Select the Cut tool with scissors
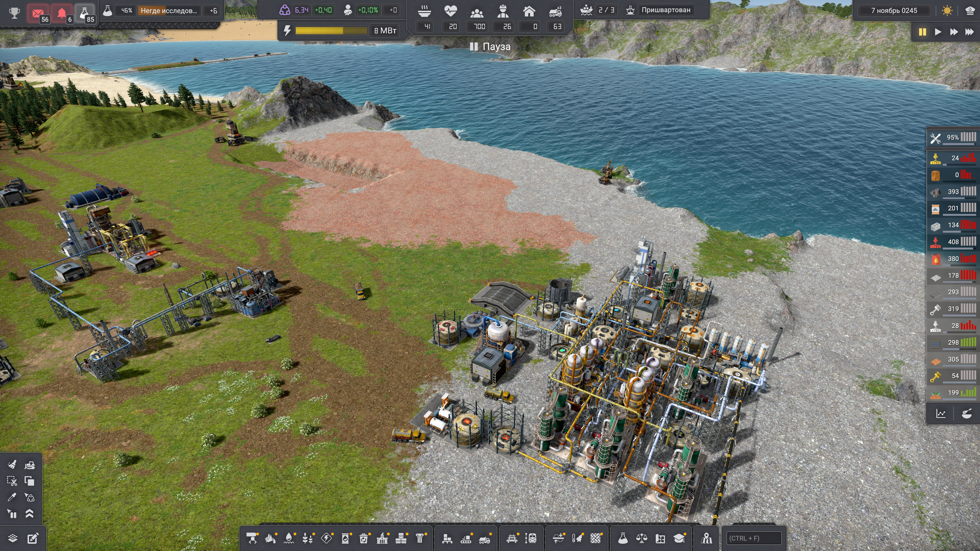 pyautogui.click(x=12, y=481)
